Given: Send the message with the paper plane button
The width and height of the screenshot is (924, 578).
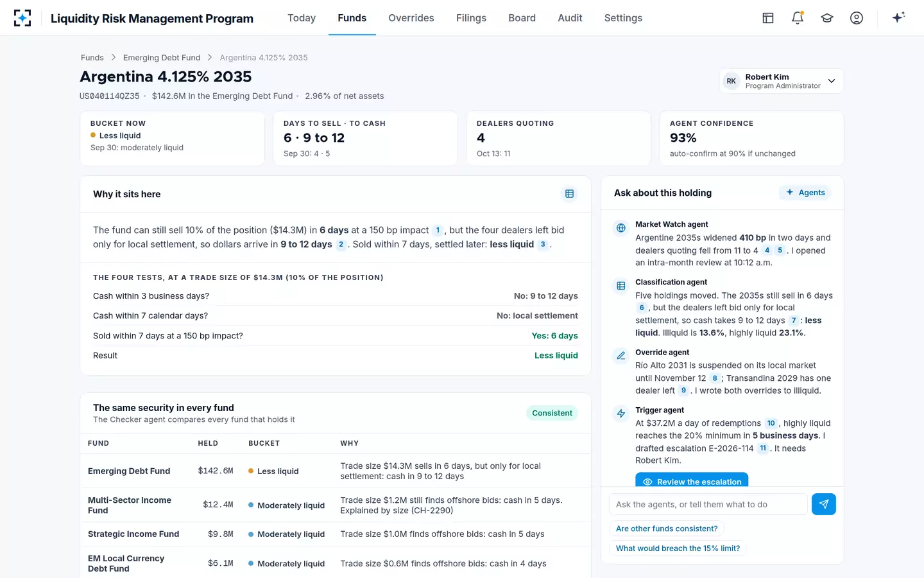Looking at the screenshot, I should coord(824,504).
